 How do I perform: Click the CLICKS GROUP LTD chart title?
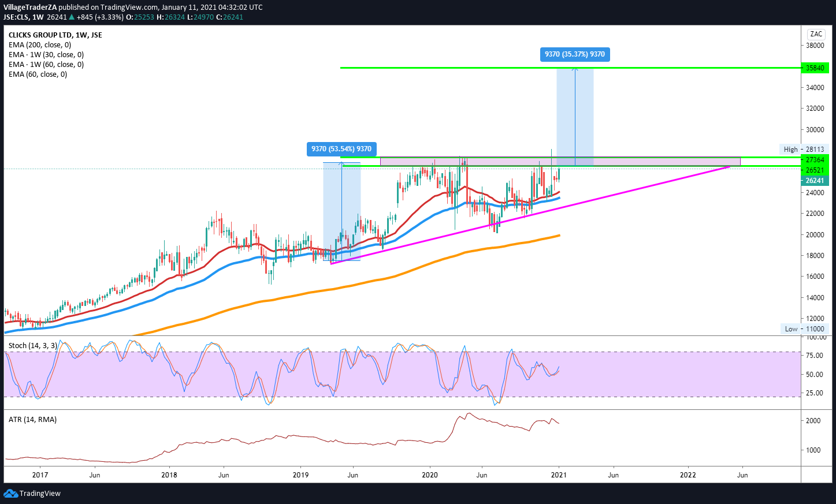point(55,35)
